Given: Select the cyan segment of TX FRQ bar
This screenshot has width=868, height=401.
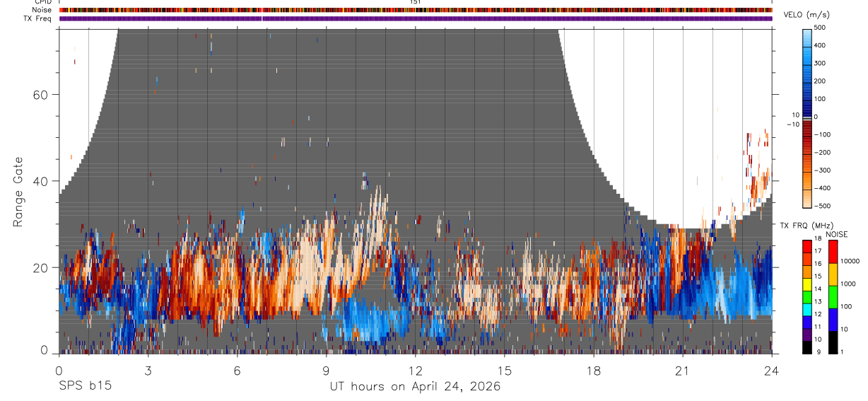Looking at the screenshot, I should [807, 310].
